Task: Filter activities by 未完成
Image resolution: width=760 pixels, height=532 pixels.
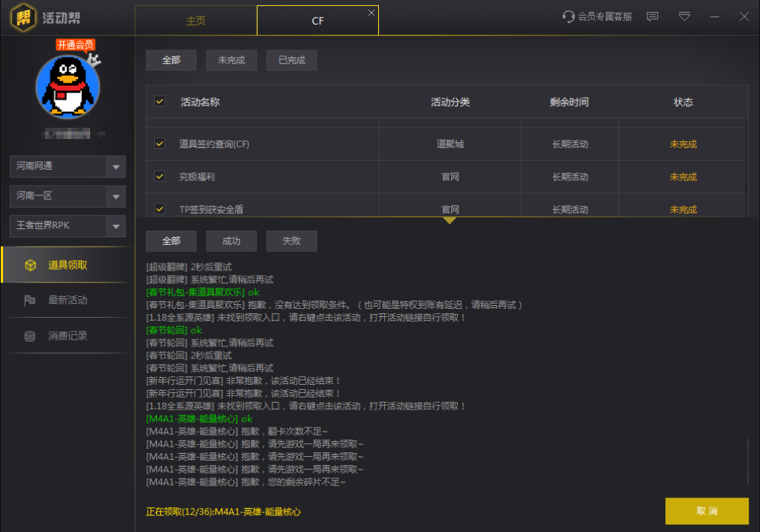Action: [x=232, y=60]
